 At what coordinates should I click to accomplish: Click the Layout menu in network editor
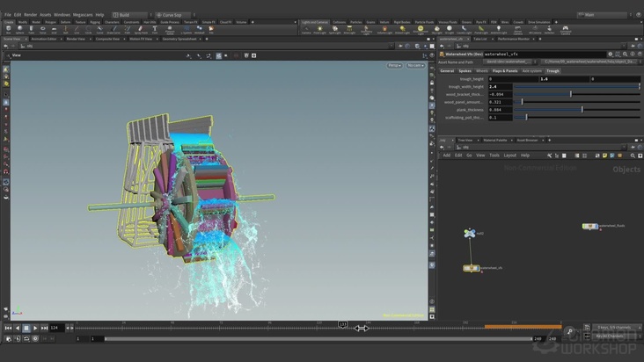coord(509,155)
